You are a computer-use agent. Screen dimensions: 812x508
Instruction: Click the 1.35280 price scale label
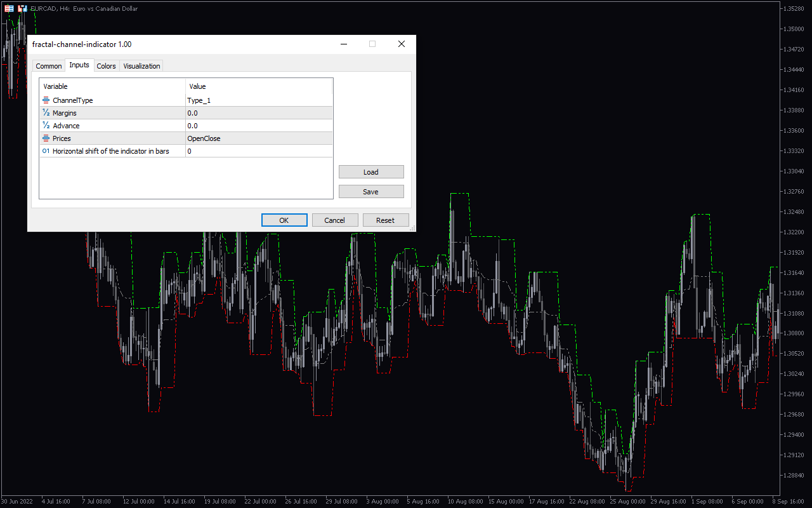794,8
